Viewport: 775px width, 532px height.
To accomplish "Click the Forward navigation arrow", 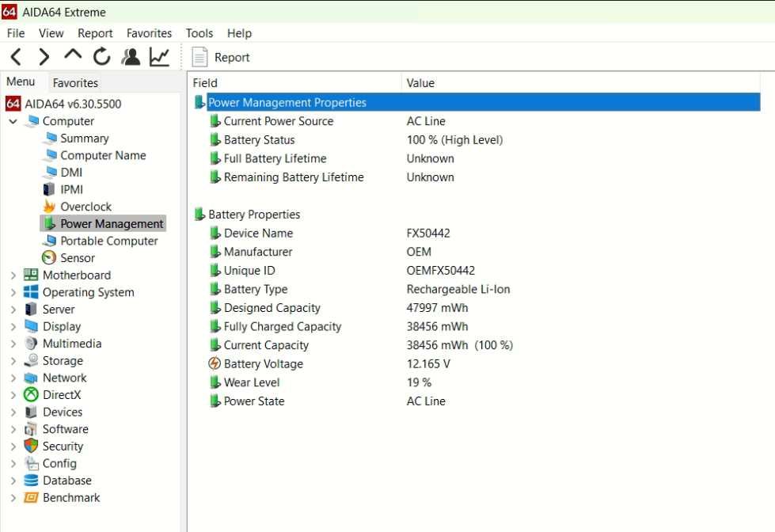I will click(44, 57).
